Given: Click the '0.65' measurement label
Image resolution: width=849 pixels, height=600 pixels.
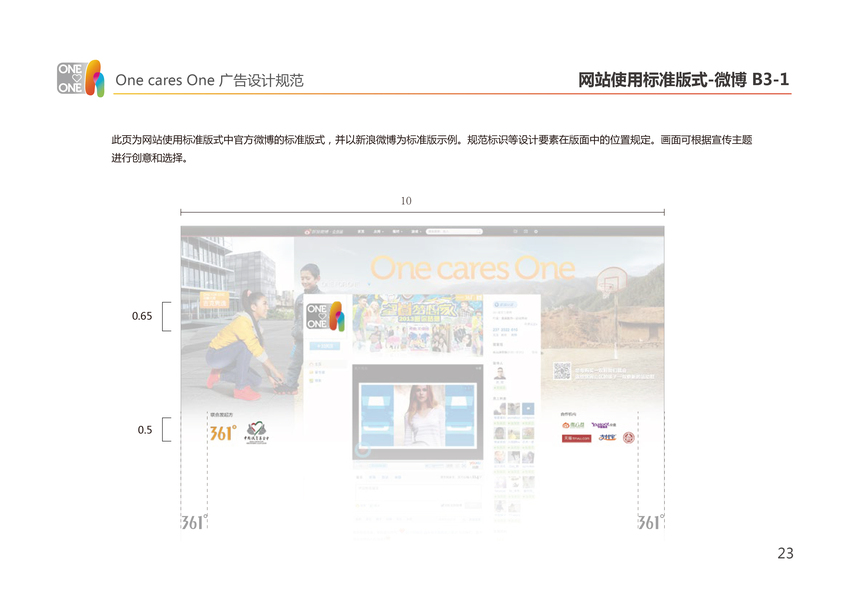Looking at the screenshot, I should (142, 316).
